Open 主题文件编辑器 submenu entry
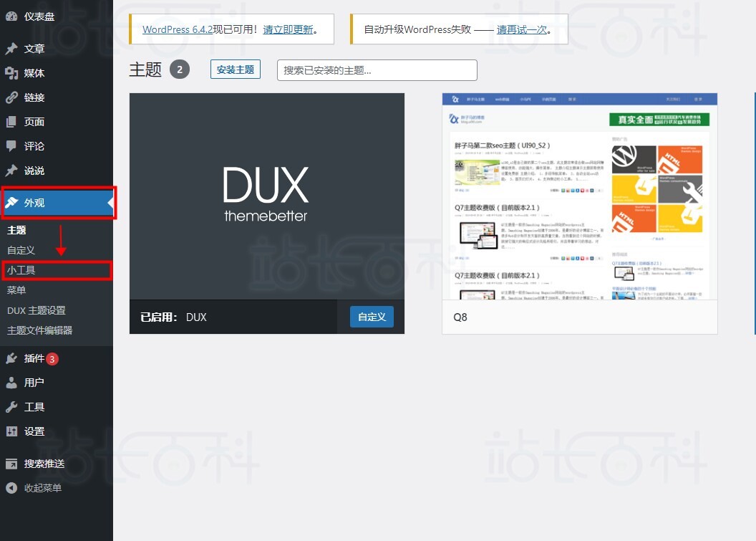The width and height of the screenshot is (756, 541). (x=39, y=330)
